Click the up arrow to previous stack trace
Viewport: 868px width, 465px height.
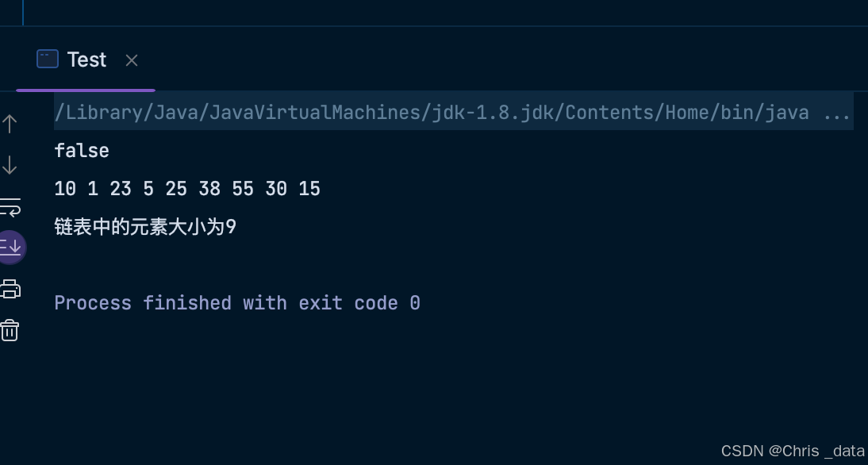(x=10, y=124)
